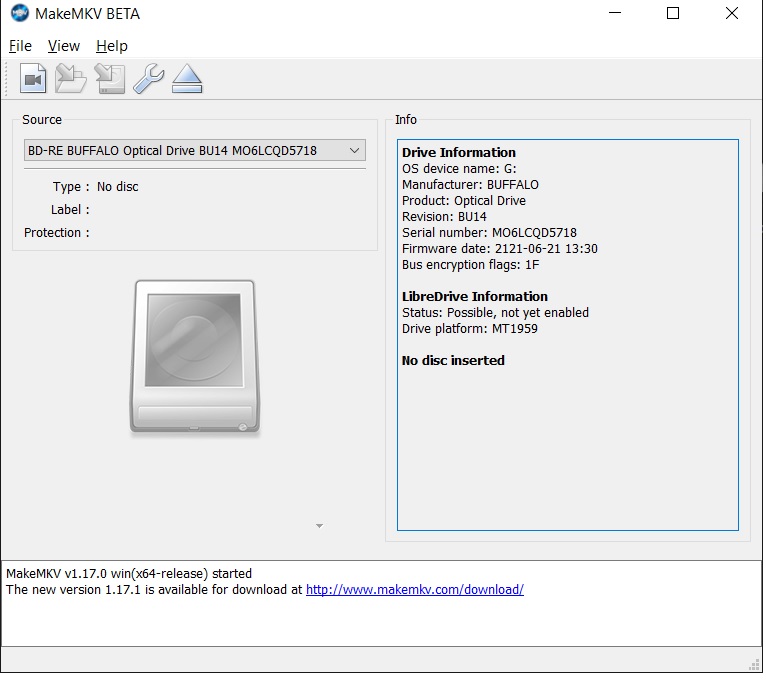This screenshot has height=681, width=766.
Task: Open Preferences via the wrench icon
Action: pyautogui.click(x=149, y=79)
